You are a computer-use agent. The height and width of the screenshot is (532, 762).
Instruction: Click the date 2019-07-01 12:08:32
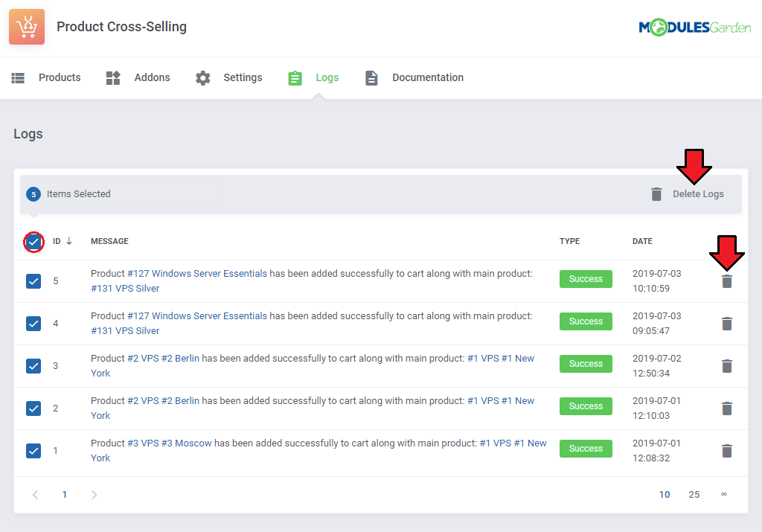pyautogui.click(x=656, y=450)
